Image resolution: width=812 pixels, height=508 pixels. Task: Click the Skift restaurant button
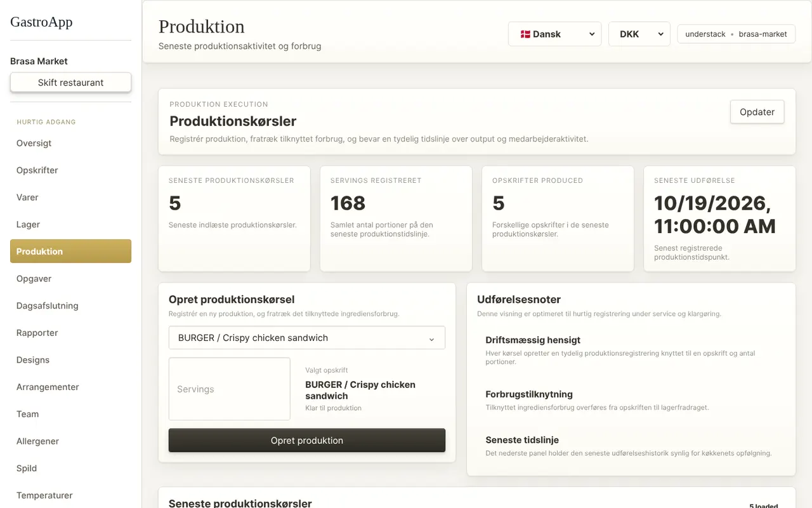tap(70, 83)
